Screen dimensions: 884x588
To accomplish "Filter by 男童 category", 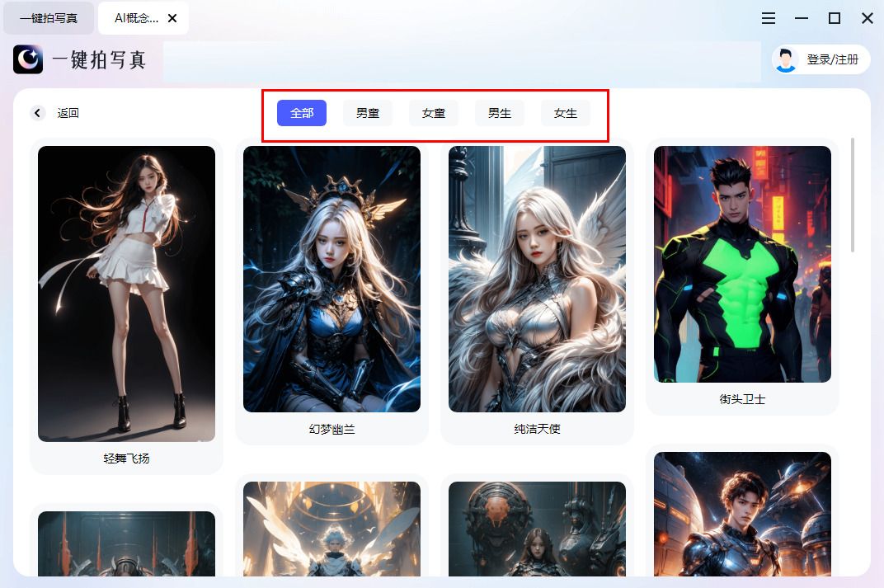I will (x=368, y=113).
